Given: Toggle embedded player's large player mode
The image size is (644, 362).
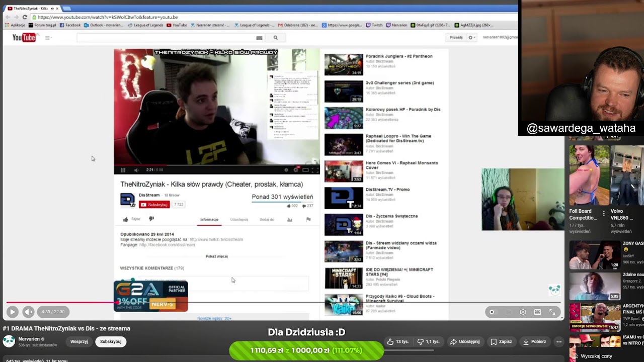Looking at the screenshot, I should [305, 170].
